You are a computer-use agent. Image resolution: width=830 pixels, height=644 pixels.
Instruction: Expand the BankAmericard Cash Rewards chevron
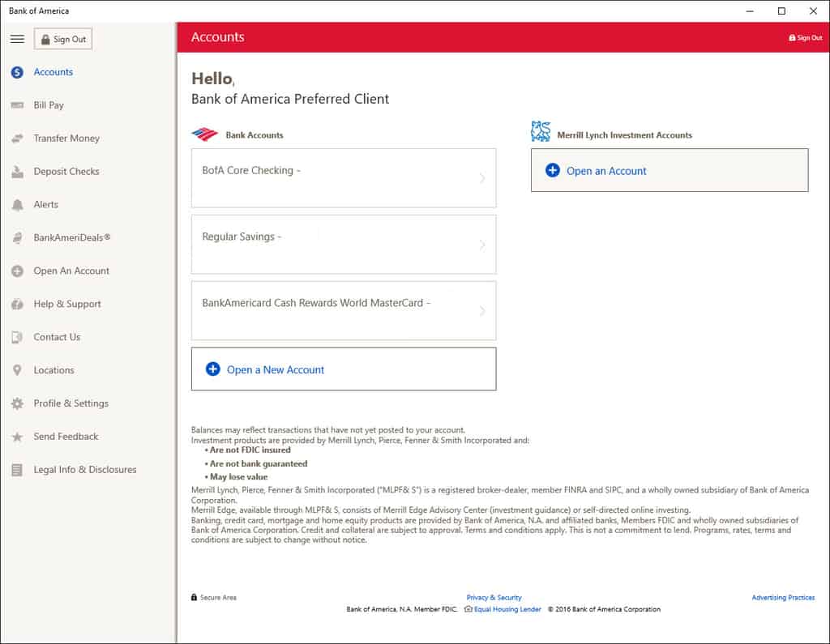(x=482, y=311)
